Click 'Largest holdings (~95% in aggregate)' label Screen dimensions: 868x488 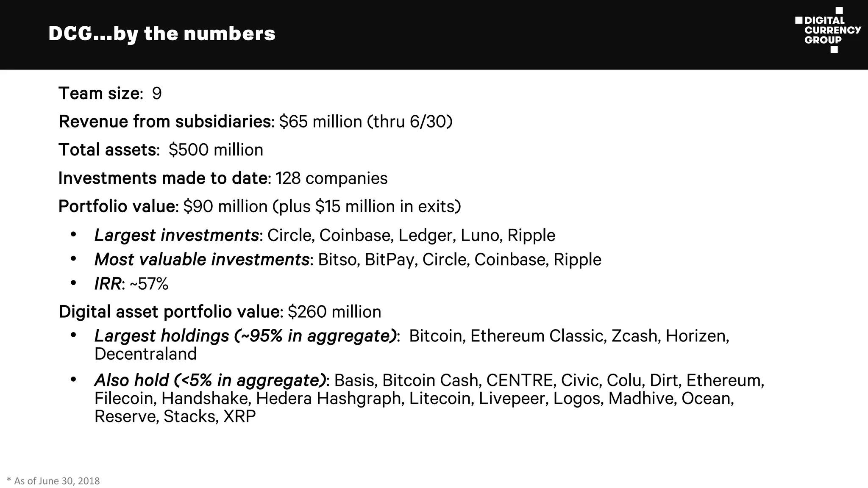tap(245, 336)
